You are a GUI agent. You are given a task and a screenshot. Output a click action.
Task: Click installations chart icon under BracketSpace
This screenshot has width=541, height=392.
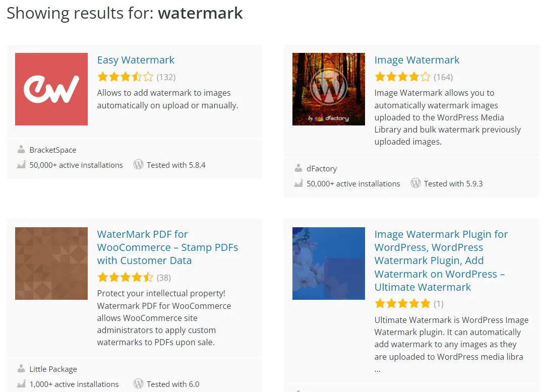(x=21, y=165)
